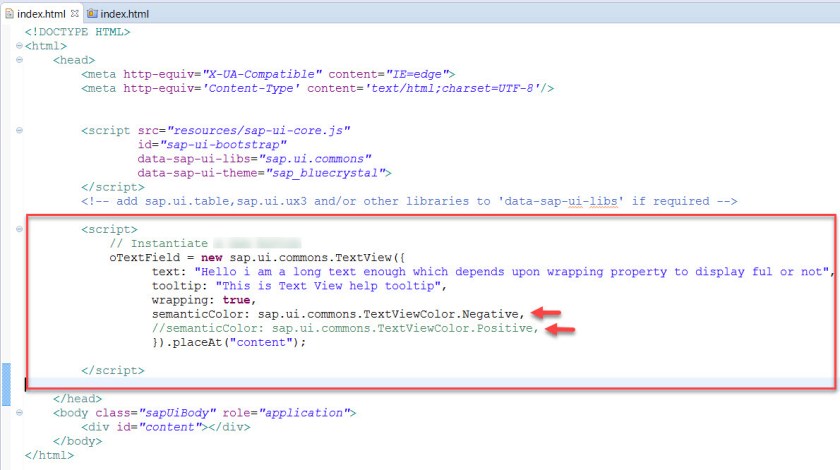
Task: Click the "sap.ui.commons" libs value
Action: (315, 159)
